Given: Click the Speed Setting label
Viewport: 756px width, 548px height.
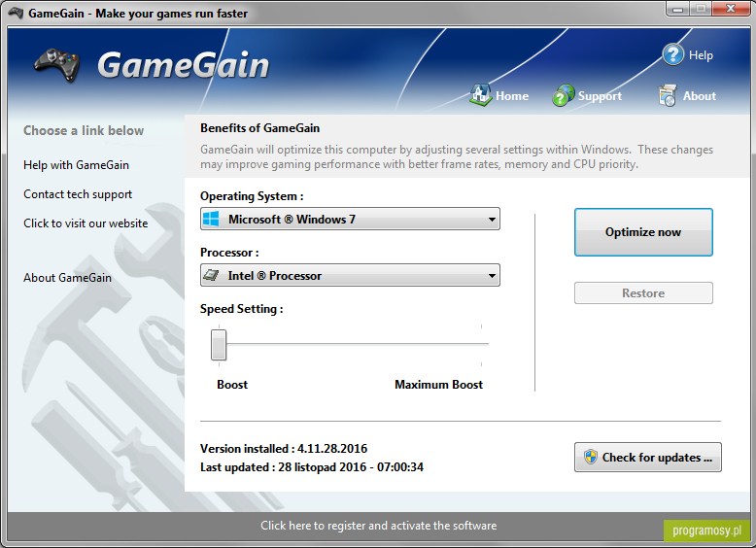Looking at the screenshot, I should point(242,309).
